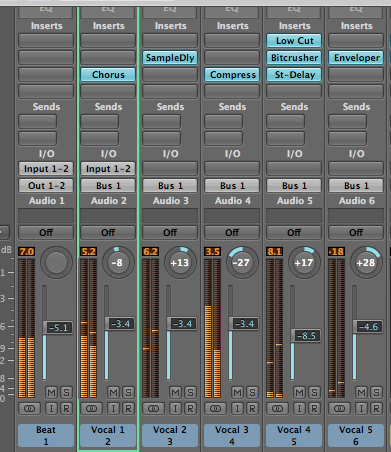This screenshot has height=452, width=391.
Task: Open Out 1-2 output selector on Audio 1
Action: click(46, 186)
